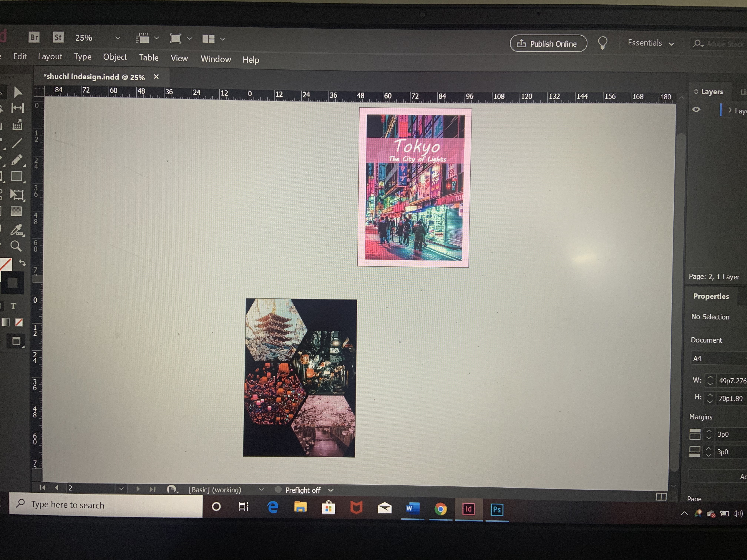Select the Gap tool
Image resolution: width=747 pixels, height=560 pixels.
click(x=17, y=108)
